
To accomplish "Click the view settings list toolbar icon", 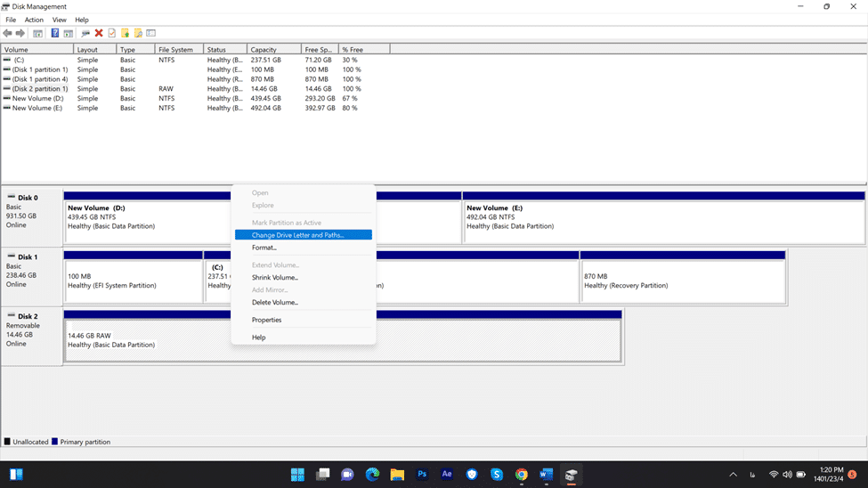I will 151,33.
